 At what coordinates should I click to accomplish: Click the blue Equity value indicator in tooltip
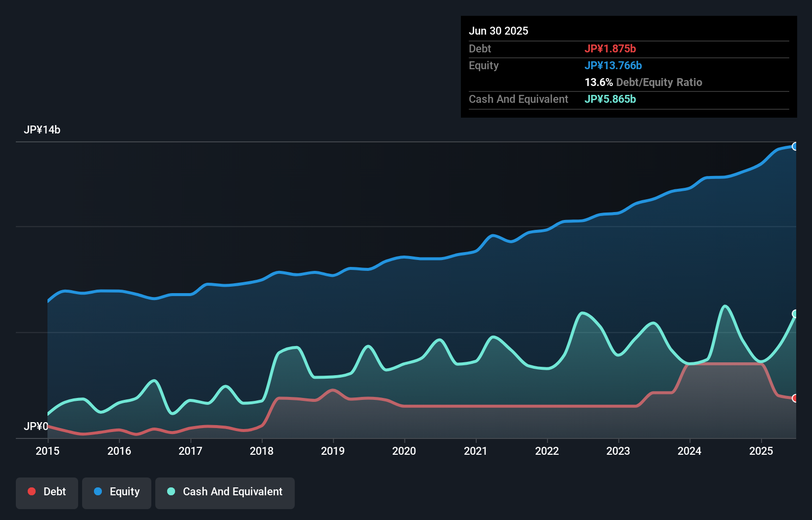[614, 65]
